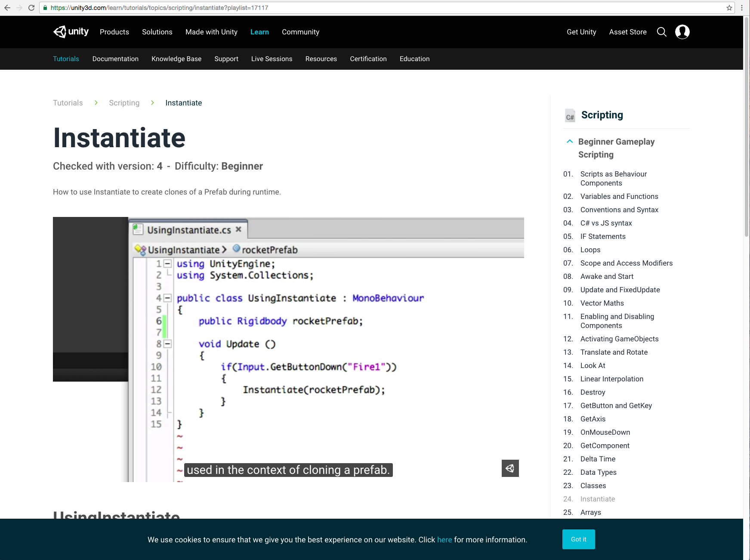Open browser three-dot menu

(742, 8)
